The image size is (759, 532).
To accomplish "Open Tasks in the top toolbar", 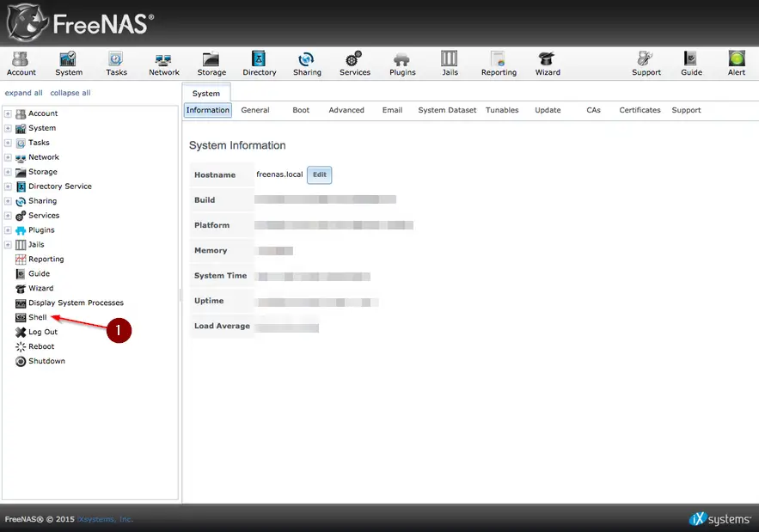I will click(x=116, y=64).
